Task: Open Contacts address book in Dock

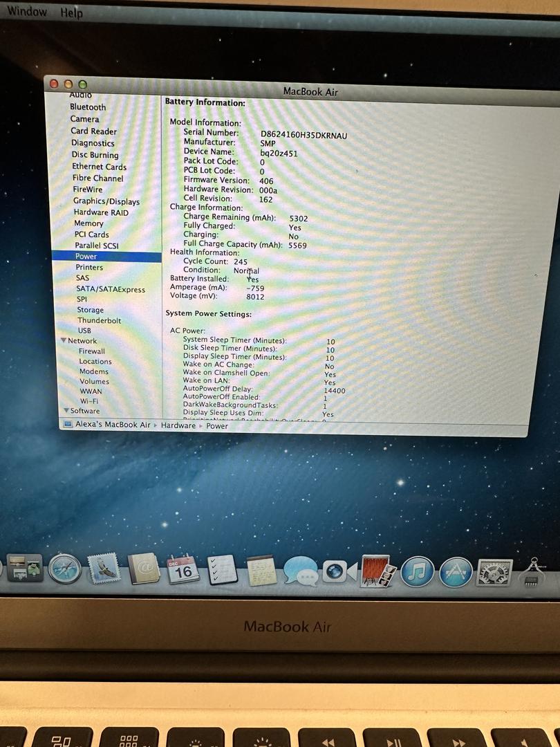Action: pos(144,569)
